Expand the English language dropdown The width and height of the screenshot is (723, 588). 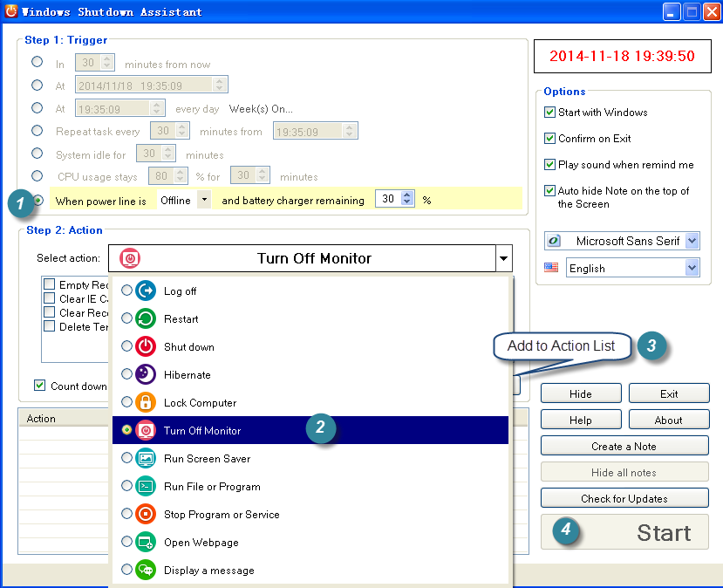[692, 269]
